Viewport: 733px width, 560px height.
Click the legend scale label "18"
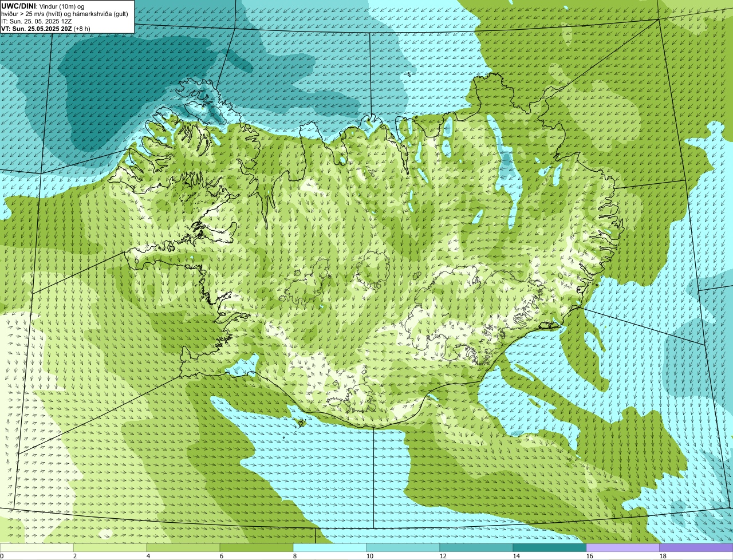point(663,556)
